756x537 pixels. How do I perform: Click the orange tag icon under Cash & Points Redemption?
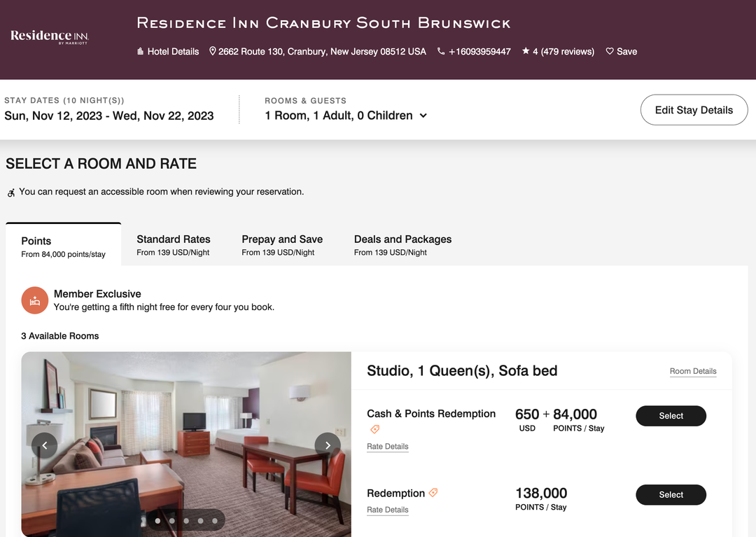(x=374, y=429)
